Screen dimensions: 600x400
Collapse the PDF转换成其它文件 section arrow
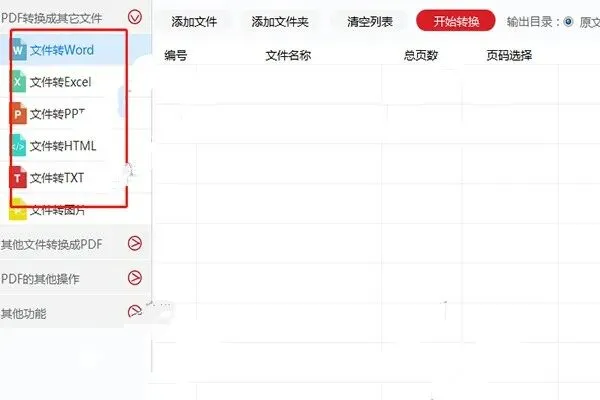(135, 17)
